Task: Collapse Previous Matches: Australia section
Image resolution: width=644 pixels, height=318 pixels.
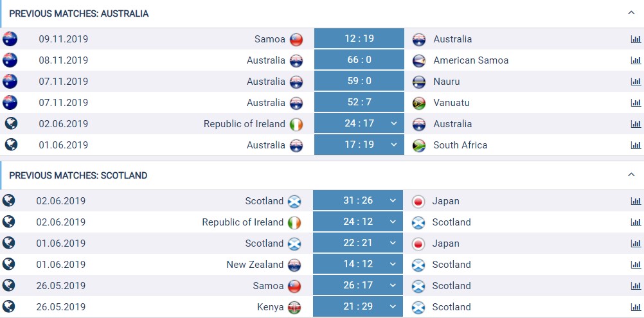Action: pos(631,13)
